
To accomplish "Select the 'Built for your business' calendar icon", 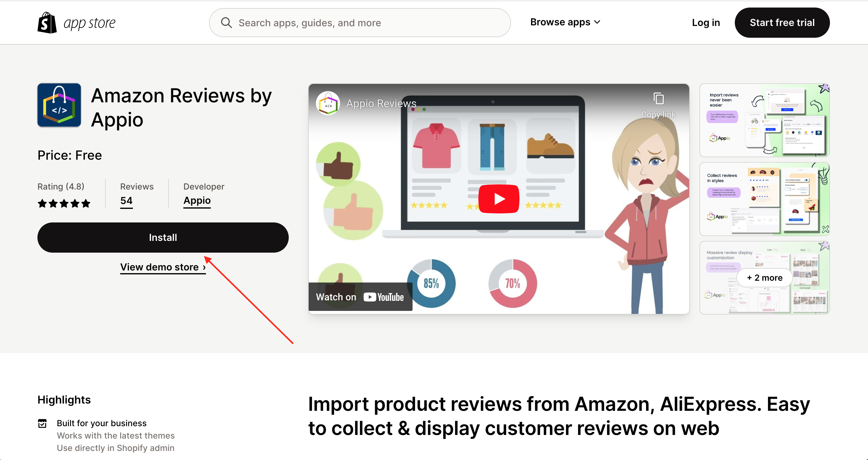I will coord(43,423).
